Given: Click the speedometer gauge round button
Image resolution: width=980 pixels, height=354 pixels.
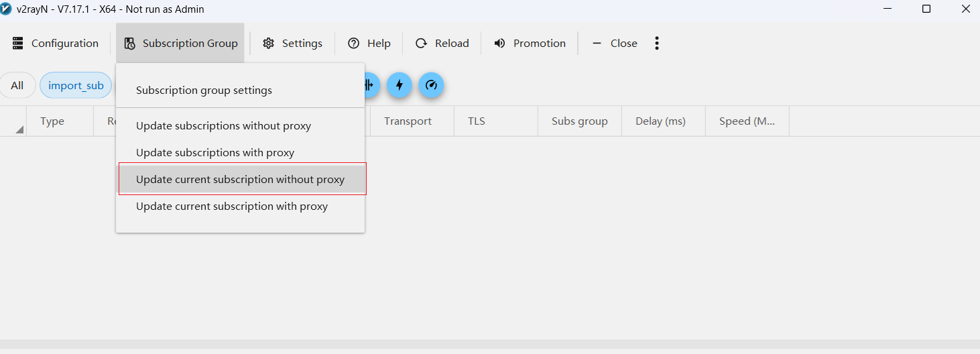Looking at the screenshot, I should click(x=431, y=85).
